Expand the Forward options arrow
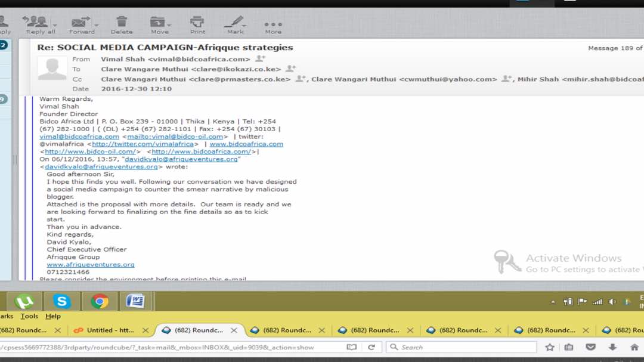644x362 pixels. click(97, 25)
